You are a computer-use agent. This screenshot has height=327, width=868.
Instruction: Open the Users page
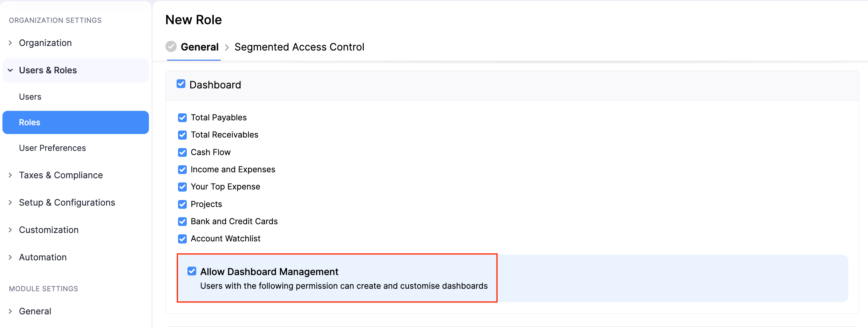pyautogui.click(x=30, y=96)
